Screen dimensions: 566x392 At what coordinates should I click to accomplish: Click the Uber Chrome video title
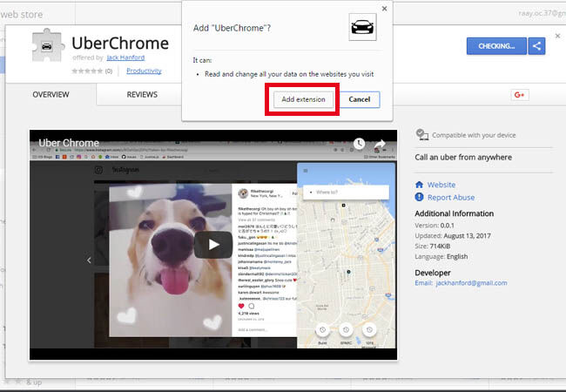(69, 143)
